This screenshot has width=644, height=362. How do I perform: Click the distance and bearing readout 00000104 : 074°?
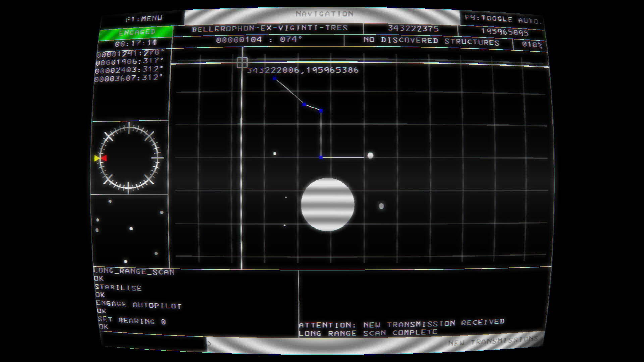click(x=259, y=40)
